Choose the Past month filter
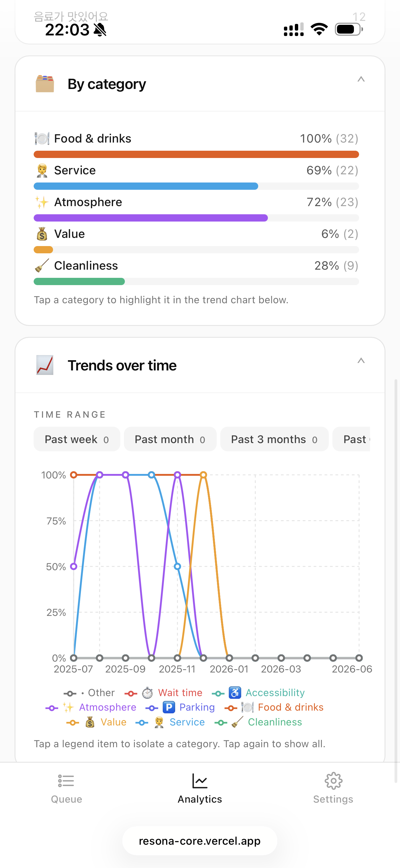 pos(170,439)
